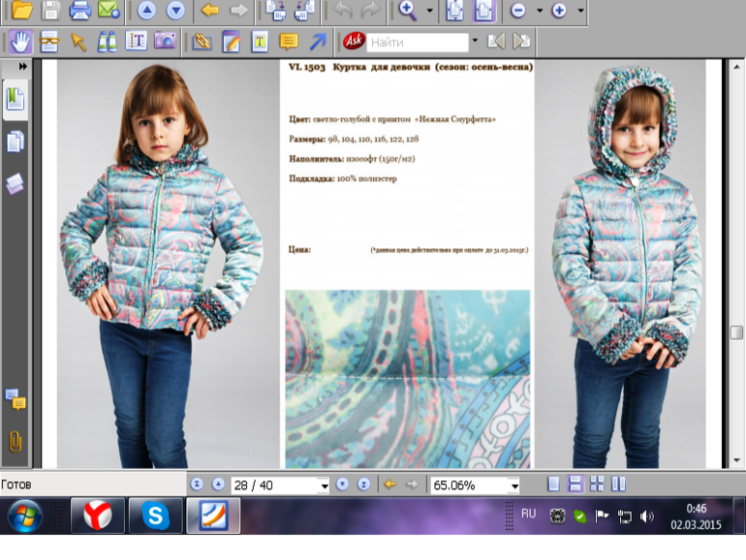Open the Bookmarks side panel
Viewport: 746px width, 560px height.
(16, 99)
